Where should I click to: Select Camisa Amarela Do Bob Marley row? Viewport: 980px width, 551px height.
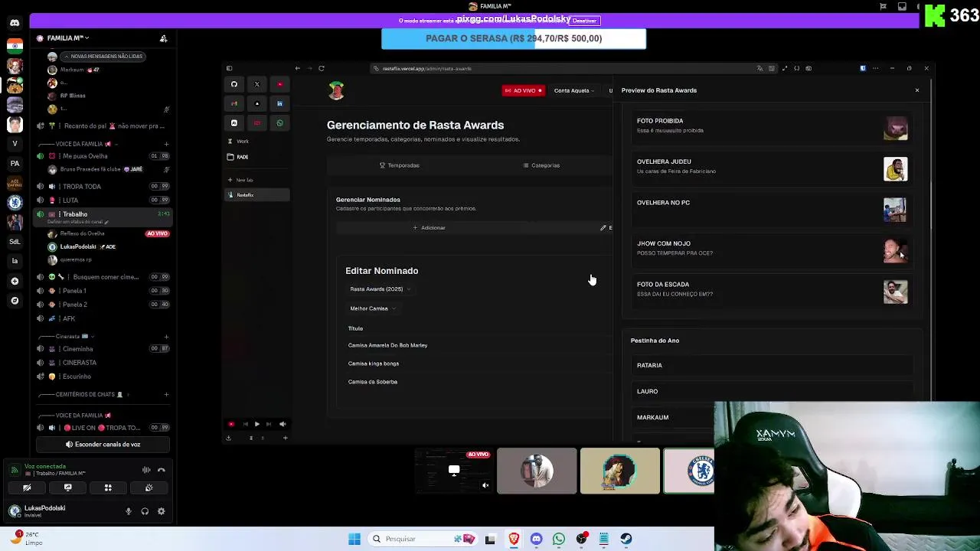pos(387,345)
